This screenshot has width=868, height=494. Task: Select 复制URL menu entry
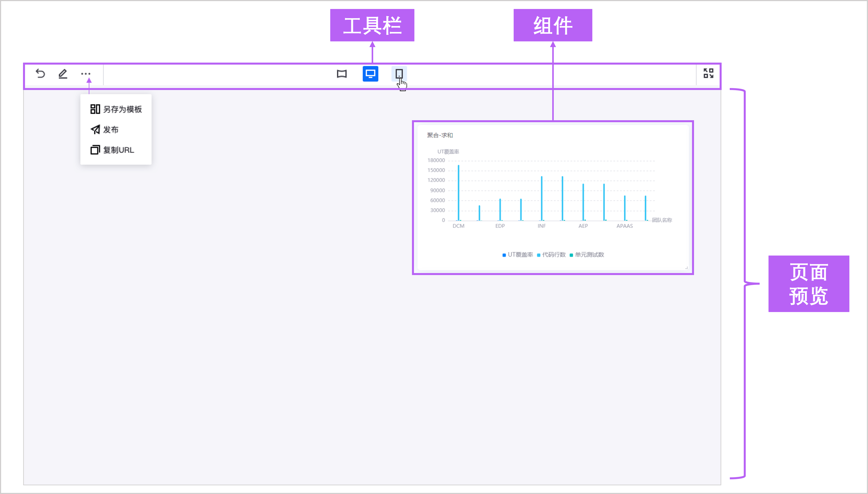(x=113, y=150)
